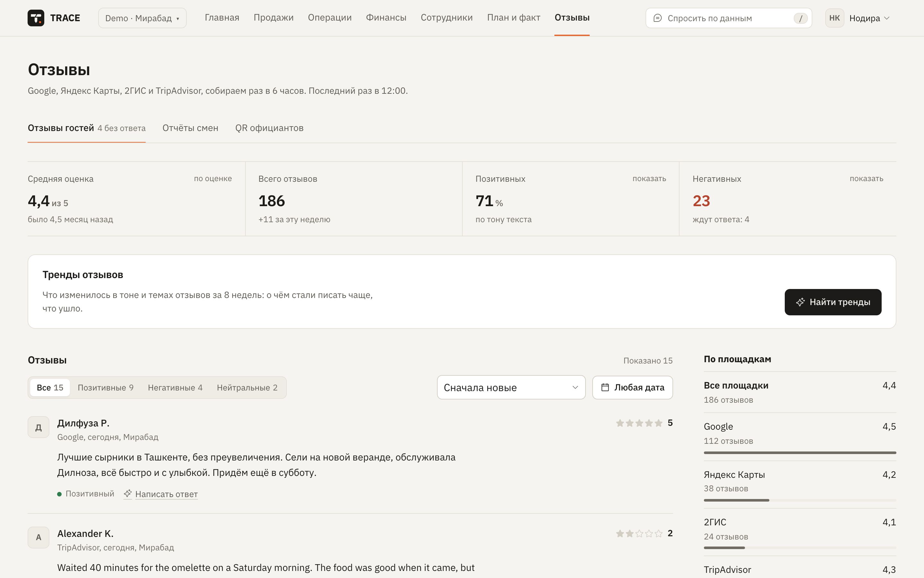Click the Яндекс Карты progress bar
The image size is (924, 578).
coord(800,500)
